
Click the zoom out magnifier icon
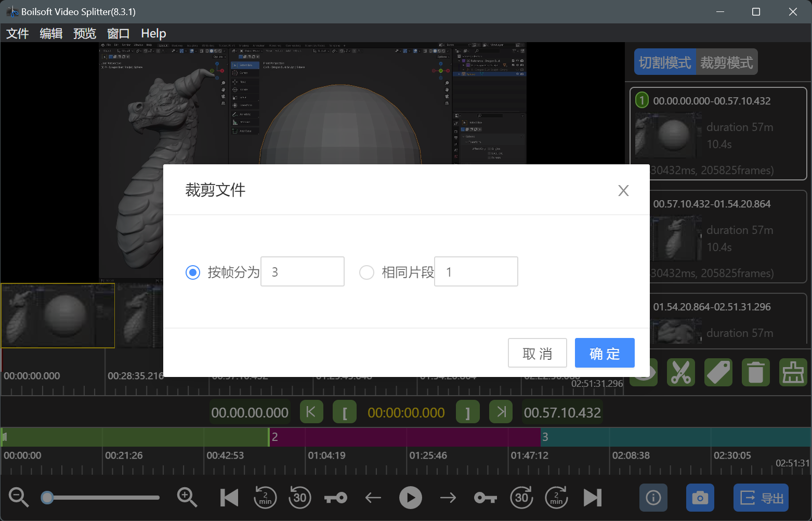(x=19, y=498)
